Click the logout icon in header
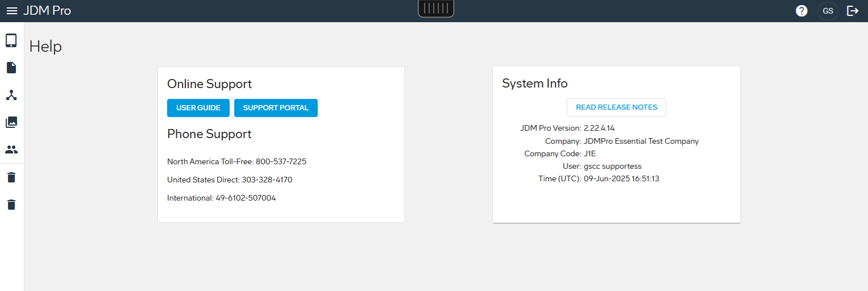 (853, 11)
